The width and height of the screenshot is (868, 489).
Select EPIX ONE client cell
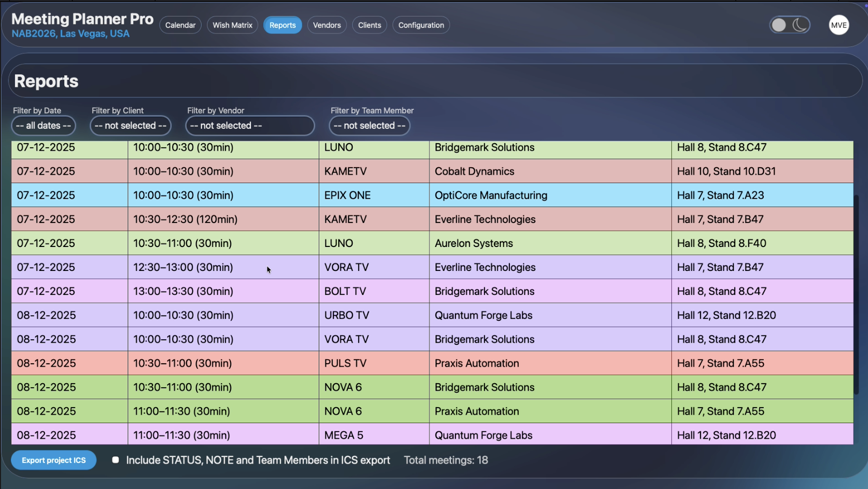coord(374,195)
